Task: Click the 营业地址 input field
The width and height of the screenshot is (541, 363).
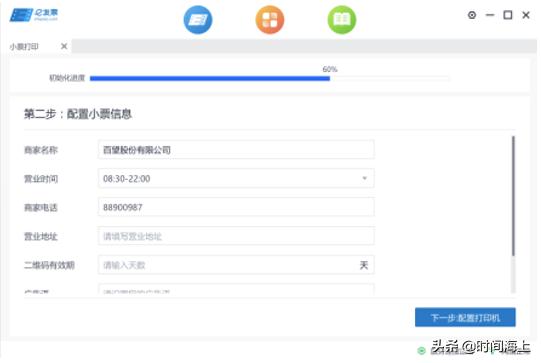Action: tap(236, 236)
